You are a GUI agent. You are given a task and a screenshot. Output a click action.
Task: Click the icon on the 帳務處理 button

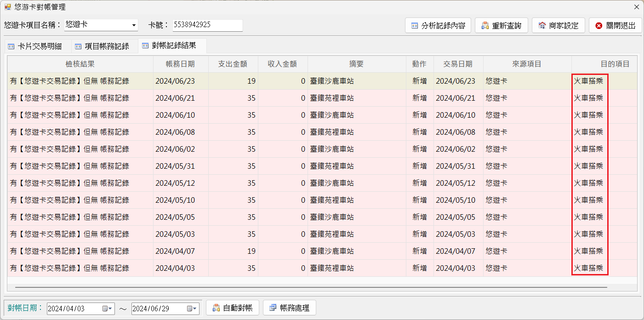tap(273, 308)
